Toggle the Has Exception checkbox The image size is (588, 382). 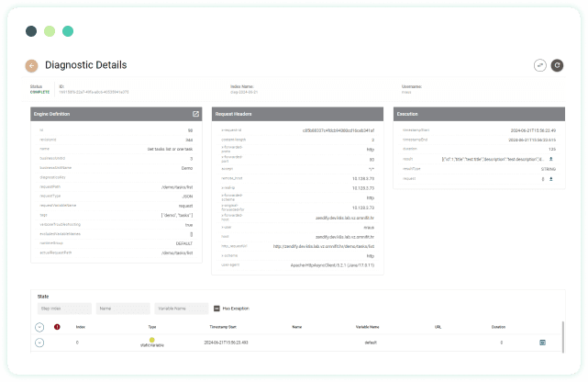point(216,309)
